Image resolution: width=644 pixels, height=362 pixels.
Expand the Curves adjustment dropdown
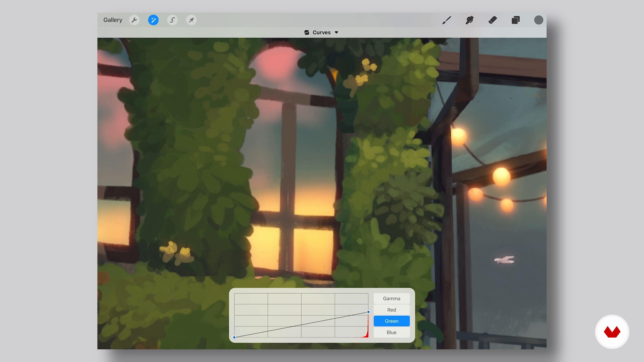[x=336, y=33]
